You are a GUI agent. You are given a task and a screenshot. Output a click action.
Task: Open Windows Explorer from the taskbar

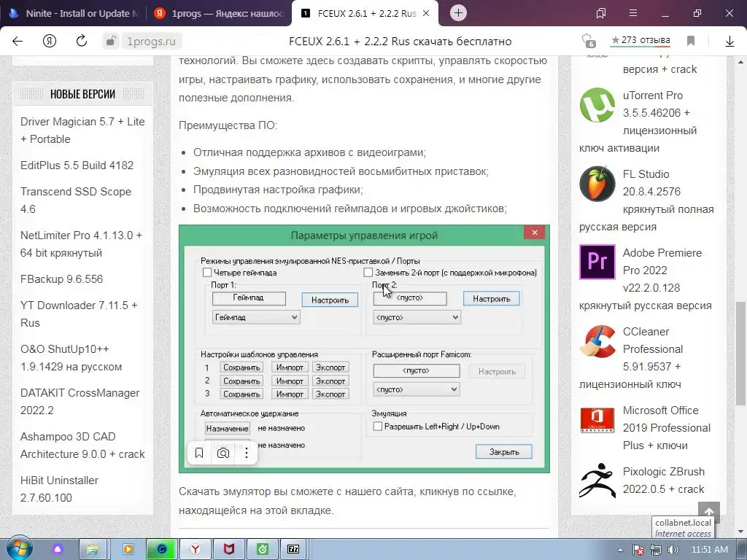click(x=93, y=550)
